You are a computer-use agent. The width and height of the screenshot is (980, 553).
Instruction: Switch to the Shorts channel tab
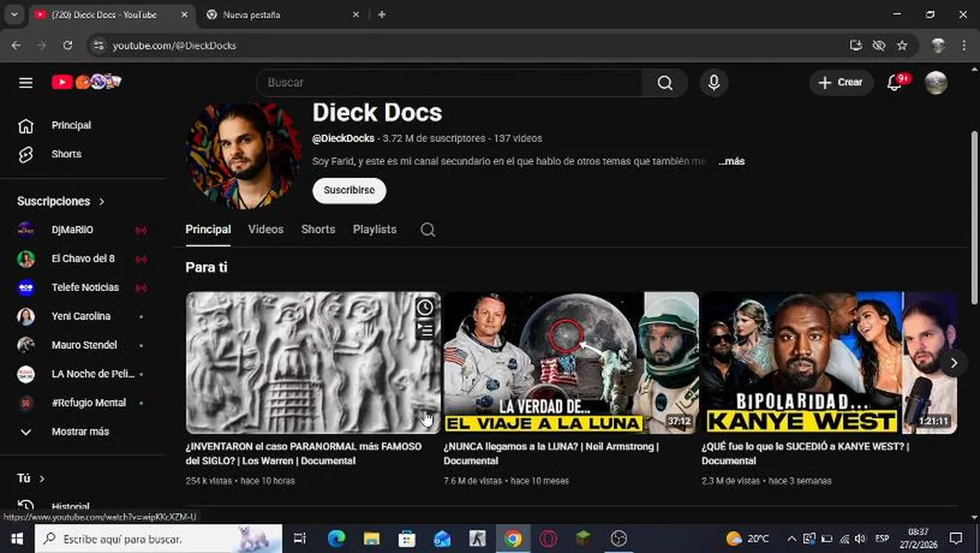click(318, 230)
